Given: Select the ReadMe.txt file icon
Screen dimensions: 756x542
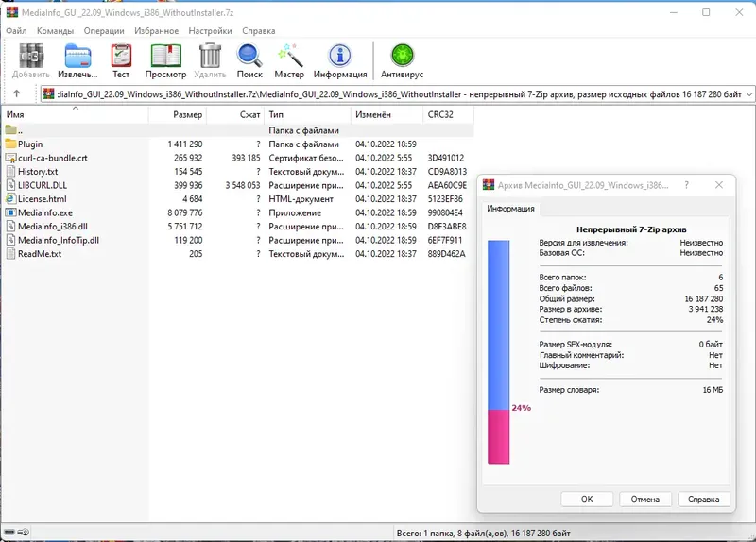Looking at the screenshot, I should pyautogui.click(x=10, y=254).
